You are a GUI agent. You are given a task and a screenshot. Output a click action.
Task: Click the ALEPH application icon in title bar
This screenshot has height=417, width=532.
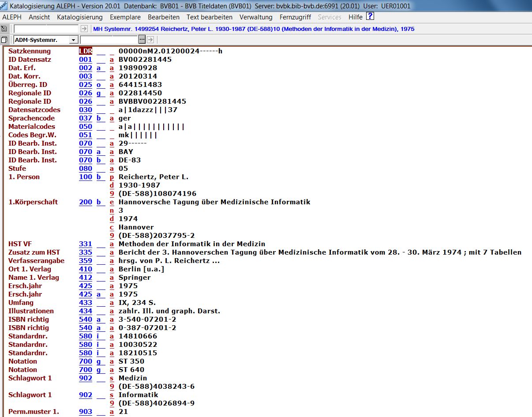4,6
